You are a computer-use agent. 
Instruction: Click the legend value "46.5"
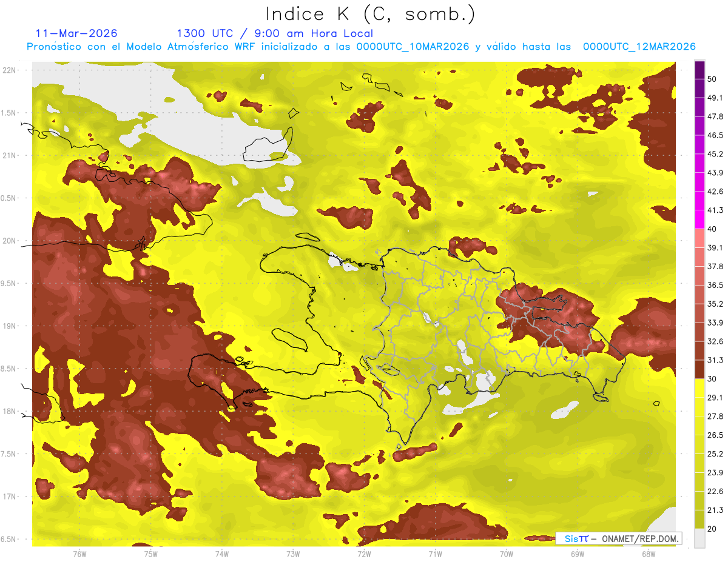(x=715, y=135)
